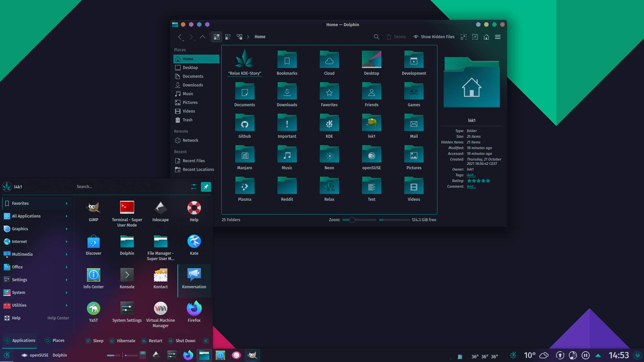644x362 pixels.
Task: Select Downloads in Places panel
Action: pyautogui.click(x=196, y=85)
